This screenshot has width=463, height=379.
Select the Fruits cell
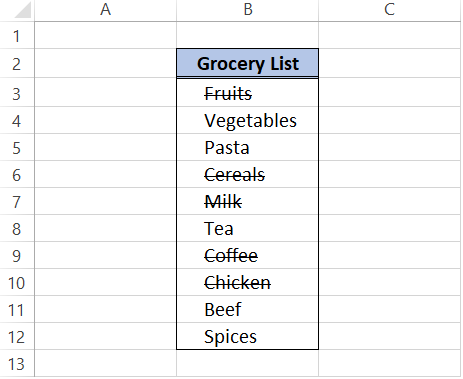coord(247,93)
